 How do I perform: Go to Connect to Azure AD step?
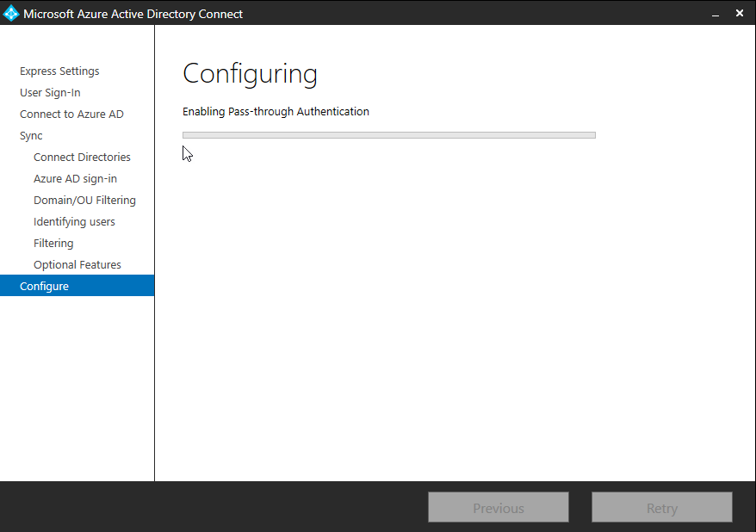(x=71, y=114)
